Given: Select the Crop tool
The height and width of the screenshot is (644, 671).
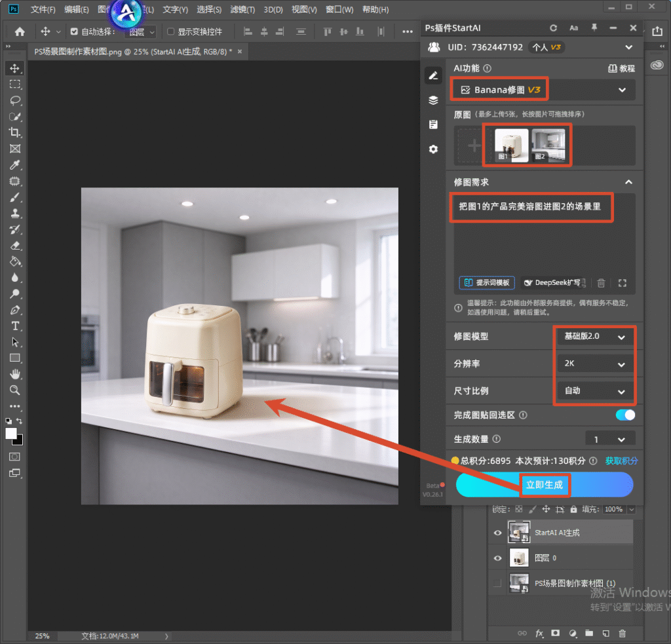Looking at the screenshot, I should coord(15,132).
